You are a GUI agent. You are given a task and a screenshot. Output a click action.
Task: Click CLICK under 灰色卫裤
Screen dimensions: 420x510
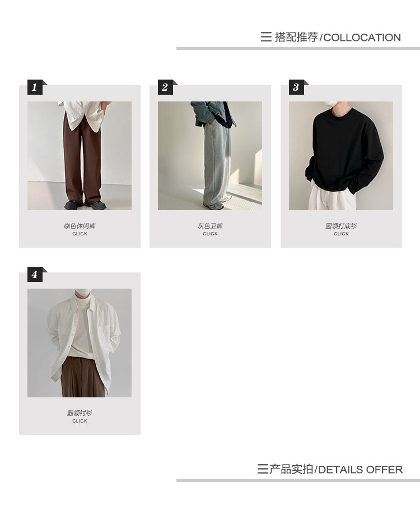210,234
